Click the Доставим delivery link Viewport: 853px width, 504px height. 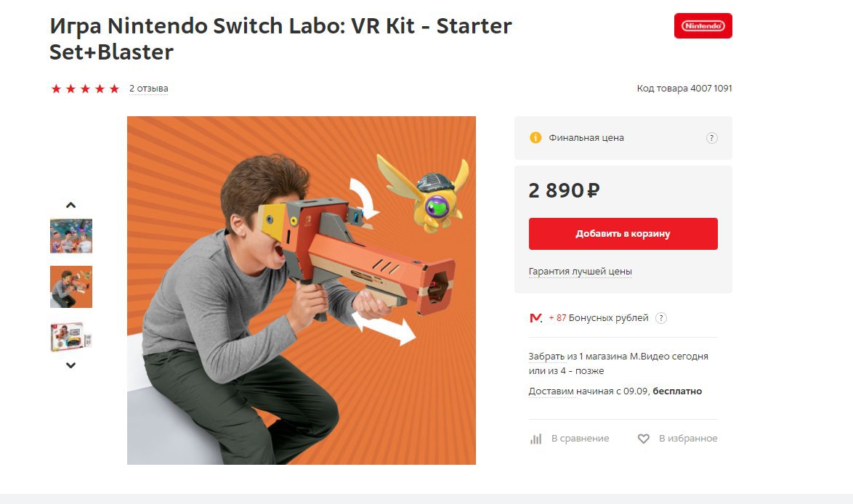[x=552, y=391]
